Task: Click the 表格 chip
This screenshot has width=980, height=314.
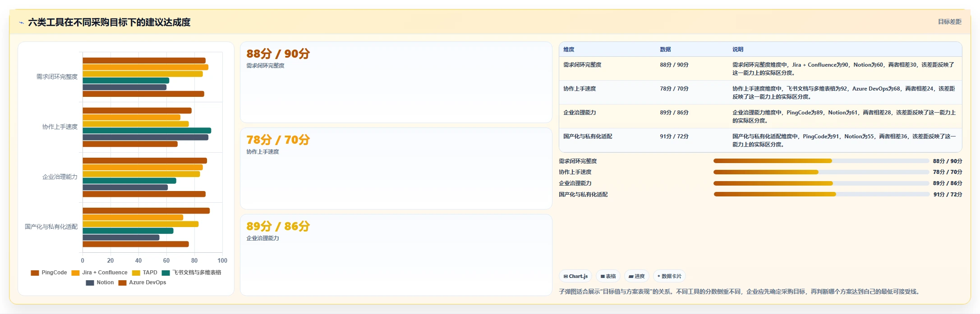Action: [x=608, y=276]
